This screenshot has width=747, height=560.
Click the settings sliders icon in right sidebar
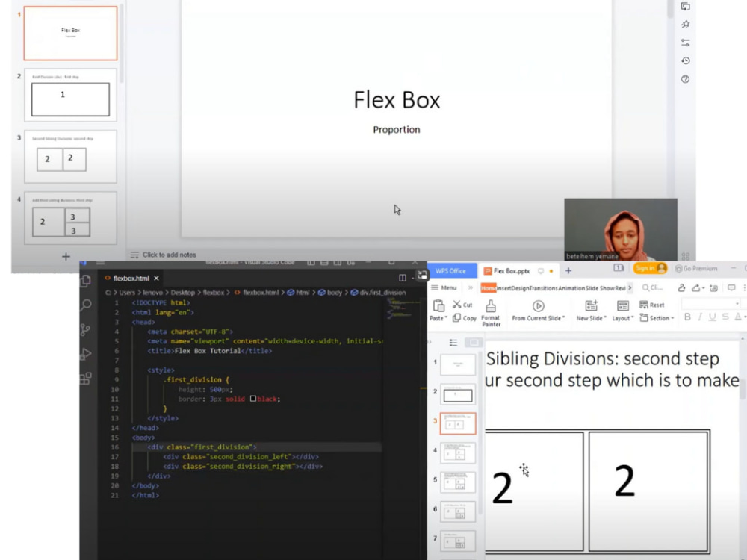tap(686, 43)
